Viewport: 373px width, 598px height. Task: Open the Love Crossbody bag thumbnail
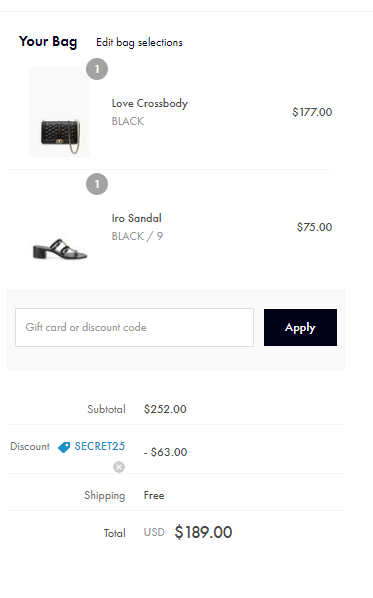[59, 112]
